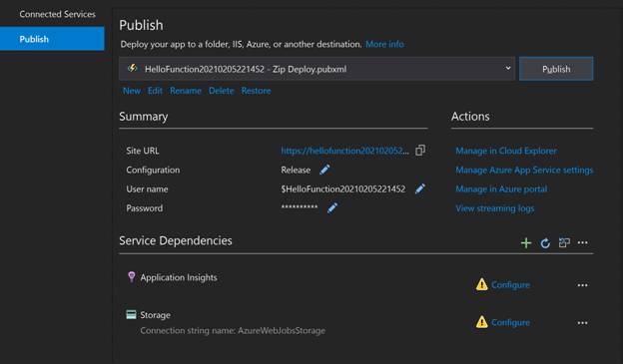
Task: Open Manage in Cloud Explorer
Action: (x=506, y=151)
